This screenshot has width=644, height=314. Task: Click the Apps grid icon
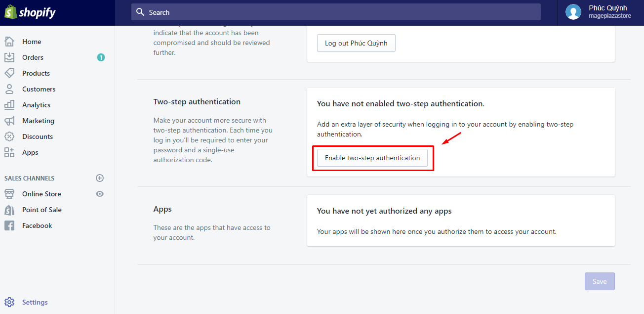tap(9, 152)
